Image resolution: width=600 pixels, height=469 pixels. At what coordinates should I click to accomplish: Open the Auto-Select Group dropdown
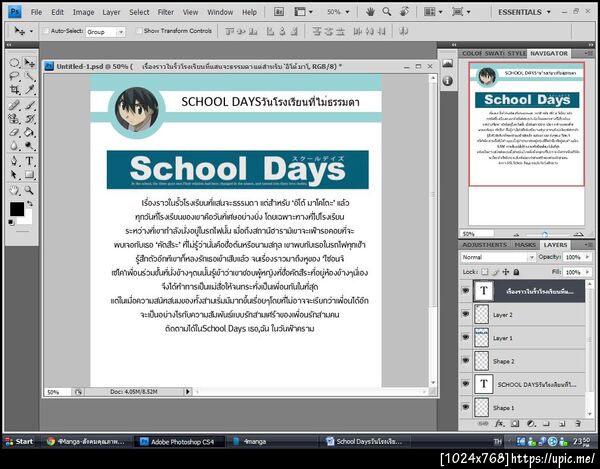point(121,32)
